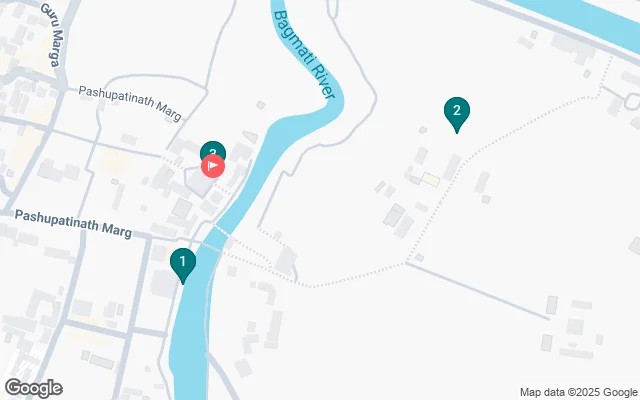
Task: Click the yellow highlighted building below pin 2
Action: coord(431,180)
